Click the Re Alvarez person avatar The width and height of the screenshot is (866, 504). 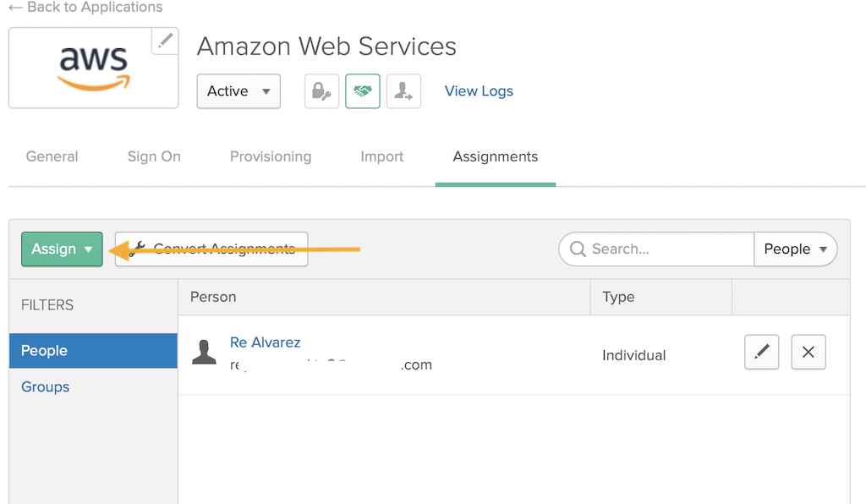tap(204, 352)
